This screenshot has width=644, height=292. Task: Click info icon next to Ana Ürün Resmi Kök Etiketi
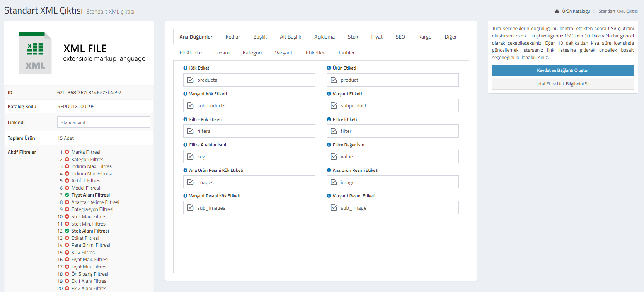[185, 170]
